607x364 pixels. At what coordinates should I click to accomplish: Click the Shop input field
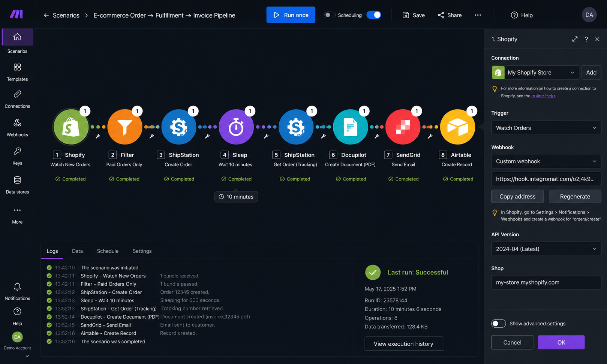click(x=546, y=282)
